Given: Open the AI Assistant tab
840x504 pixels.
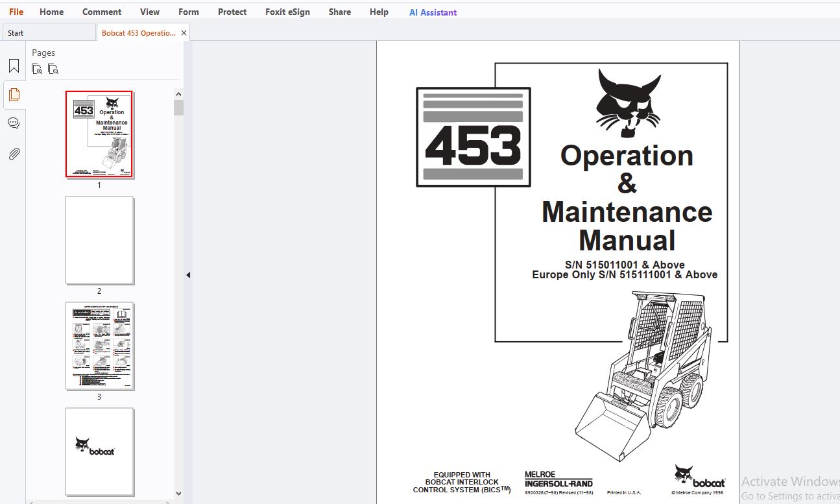Looking at the screenshot, I should click(x=433, y=12).
